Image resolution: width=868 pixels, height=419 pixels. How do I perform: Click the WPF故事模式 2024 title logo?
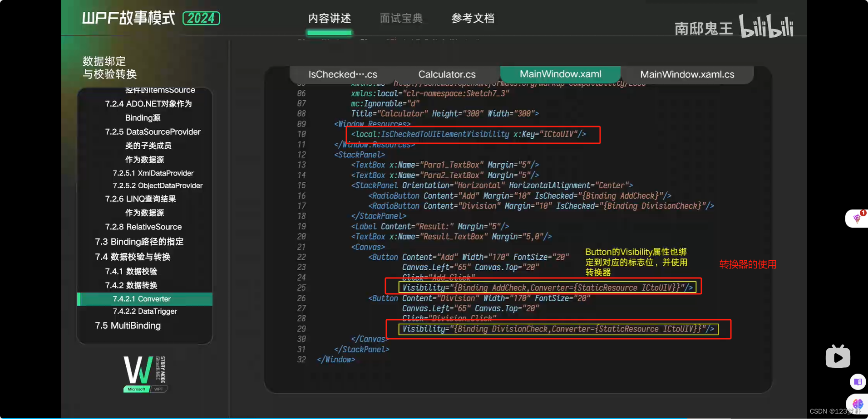[x=151, y=18]
